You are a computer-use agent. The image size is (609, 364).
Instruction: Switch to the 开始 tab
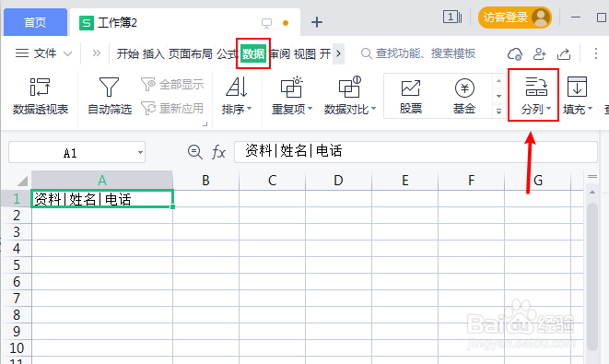coord(128,53)
